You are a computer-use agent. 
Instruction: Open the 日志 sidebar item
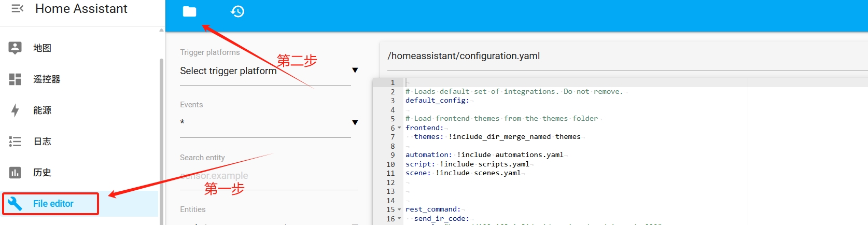80,141
